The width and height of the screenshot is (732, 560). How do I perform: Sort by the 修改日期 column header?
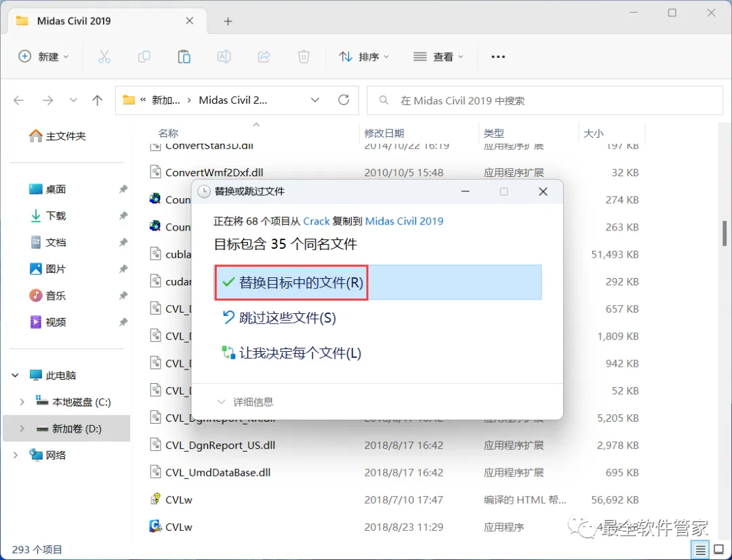click(x=384, y=134)
